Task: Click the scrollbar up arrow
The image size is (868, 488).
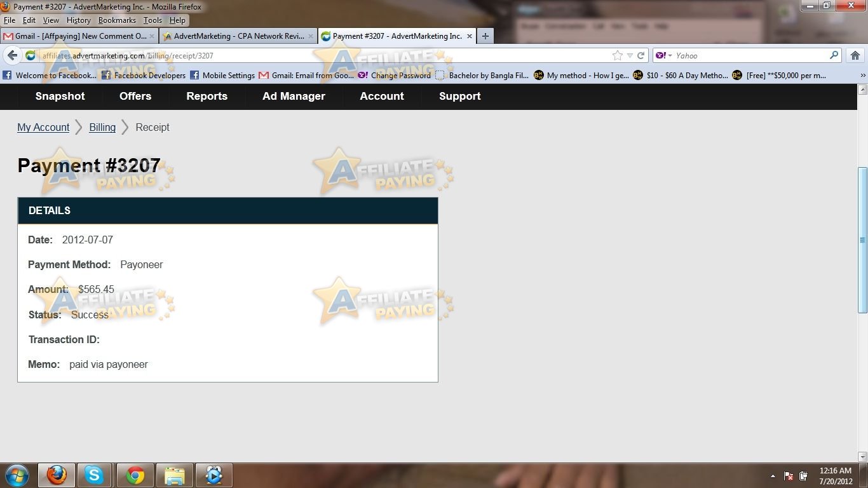Action: [x=862, y=90]
